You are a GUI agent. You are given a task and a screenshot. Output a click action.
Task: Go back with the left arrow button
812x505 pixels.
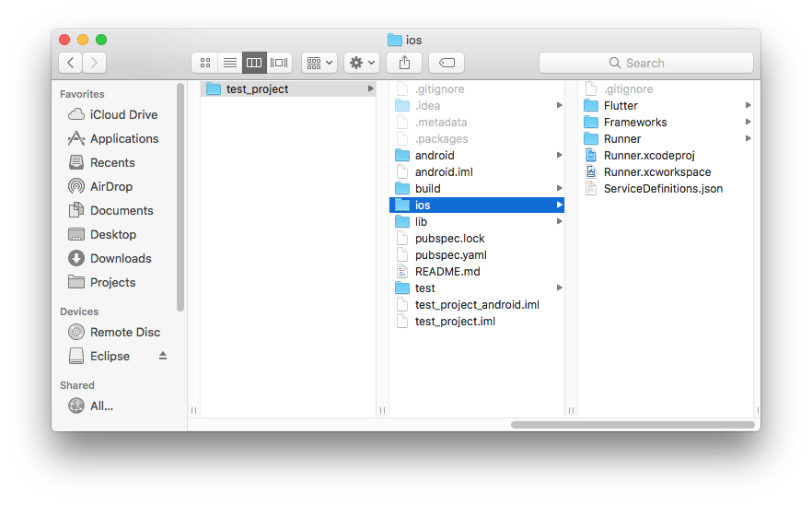coord(71,63)
